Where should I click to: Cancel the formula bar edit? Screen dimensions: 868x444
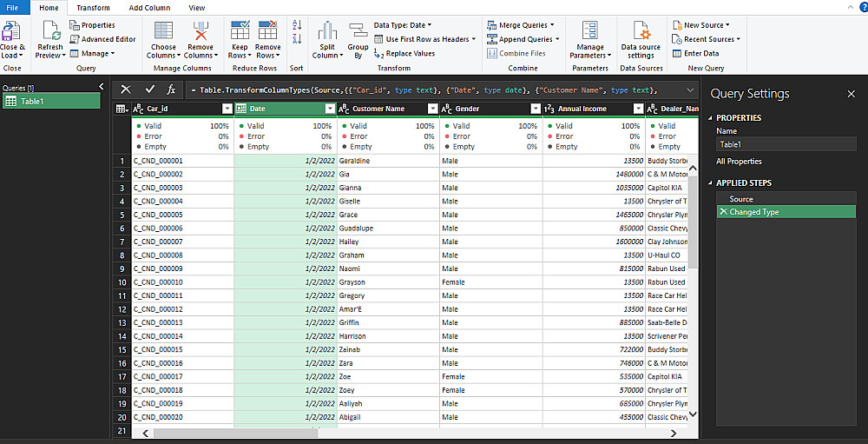[126, 89]
